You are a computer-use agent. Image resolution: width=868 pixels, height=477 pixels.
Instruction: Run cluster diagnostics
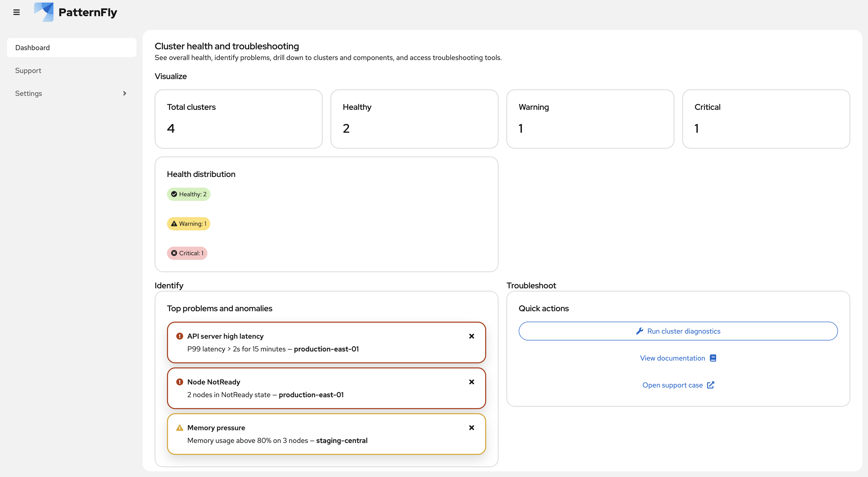[x=683, y=331]
